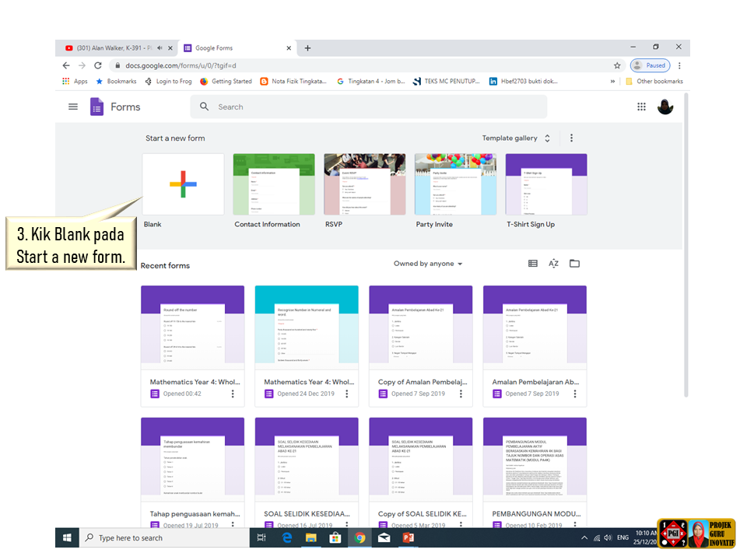Image resolution: width=747 pixels, height=560 pixels.
Task: Open the file picker folder icon
Action: 574,264
